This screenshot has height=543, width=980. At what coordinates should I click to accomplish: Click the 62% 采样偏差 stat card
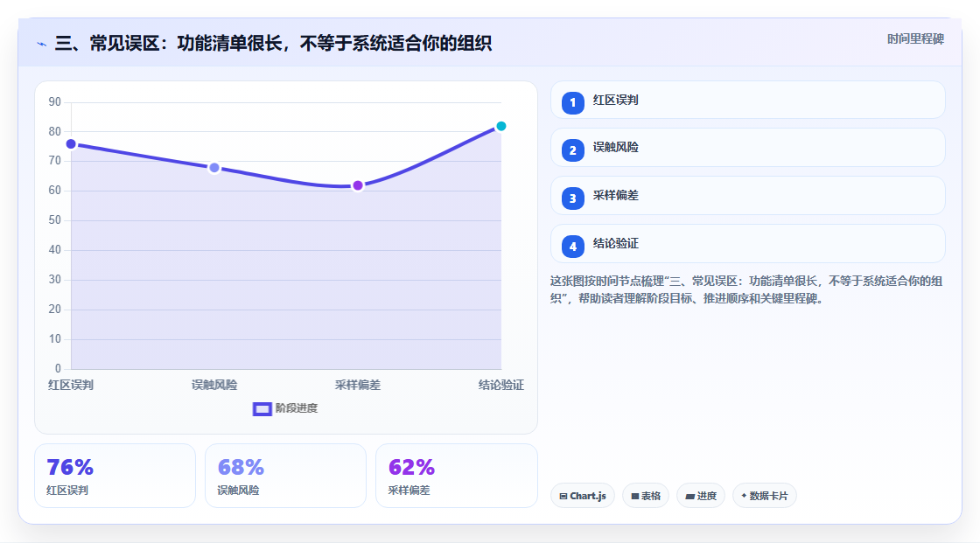click(x=456, y=477)
